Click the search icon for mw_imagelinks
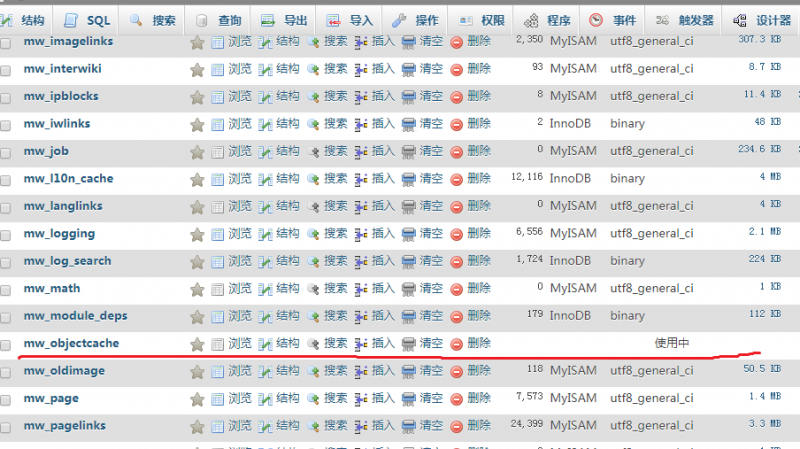This screenshot has width=800, height=449. [313, 42]
